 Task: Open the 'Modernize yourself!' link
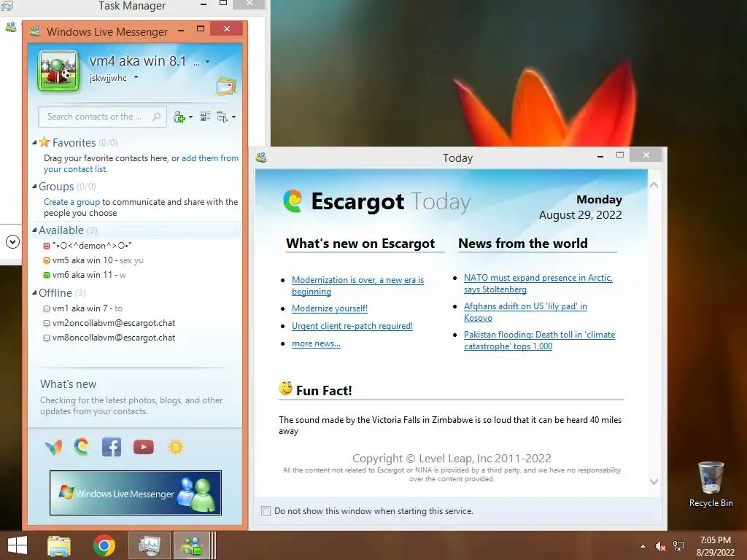click(330, 308)
